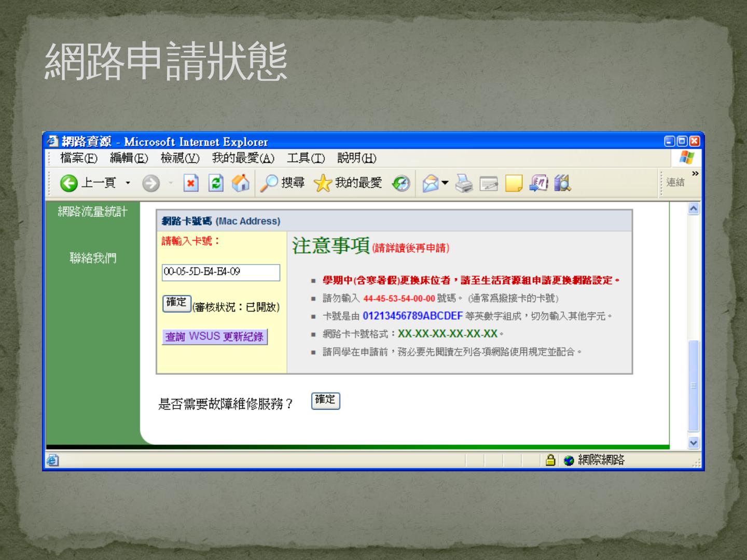The height and width of the screenshot is (560, 747).
Task: Close the Internet Explorer window
Action: pyautogui.click(x=694, y=141)
